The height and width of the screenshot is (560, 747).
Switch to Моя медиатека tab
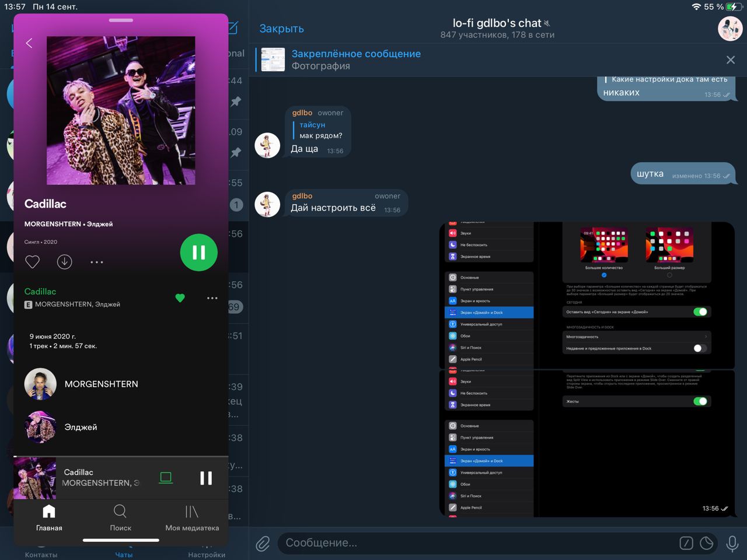192,518
